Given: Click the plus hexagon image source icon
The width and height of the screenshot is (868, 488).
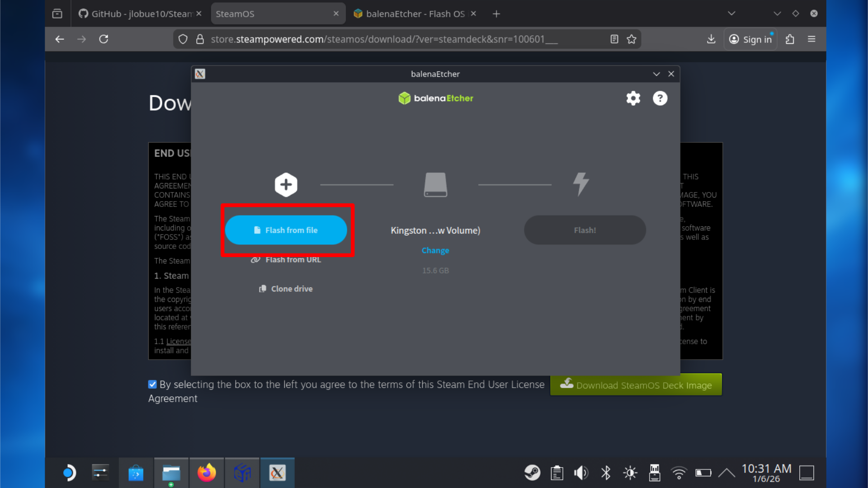Looking at the screenshot, I should [x=286, y=184].
